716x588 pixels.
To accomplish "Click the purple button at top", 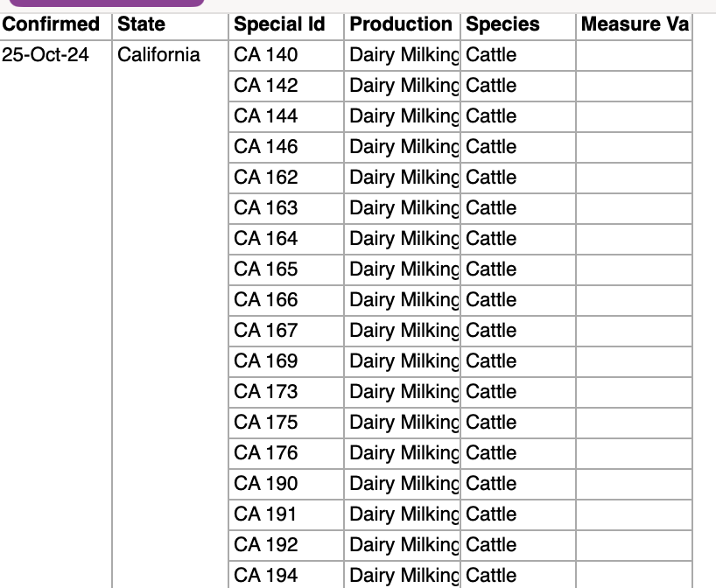I will tap(107, 3).
